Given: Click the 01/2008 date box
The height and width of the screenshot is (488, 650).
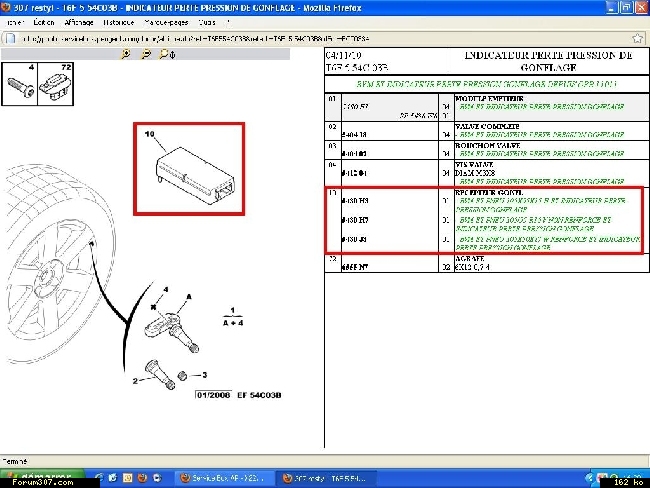Looking at the screenshot, I should (x=213, y=395).
